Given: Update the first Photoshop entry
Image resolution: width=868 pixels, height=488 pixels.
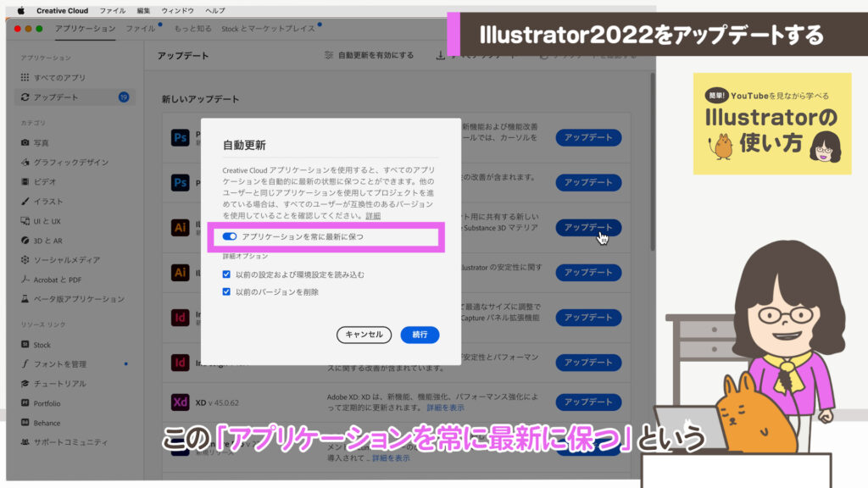Looking at the screenshot, I should coord(588,137).
